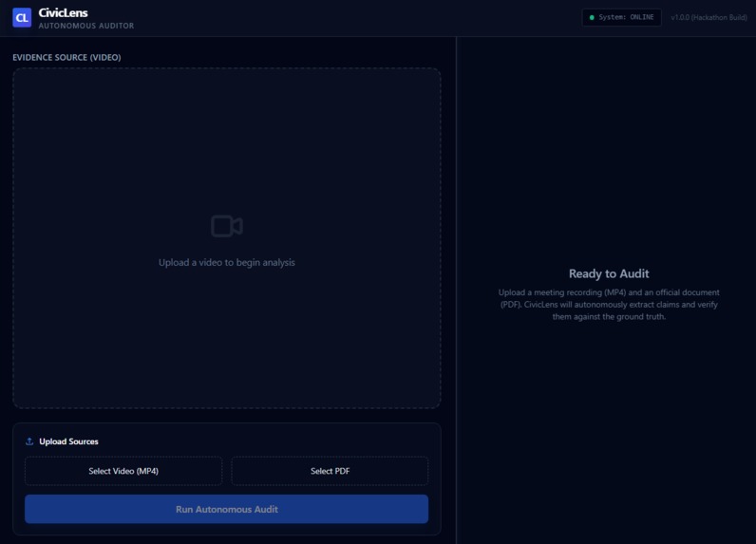
Task: Start the Run Autonomous Audit button
Action: point(227,509)
